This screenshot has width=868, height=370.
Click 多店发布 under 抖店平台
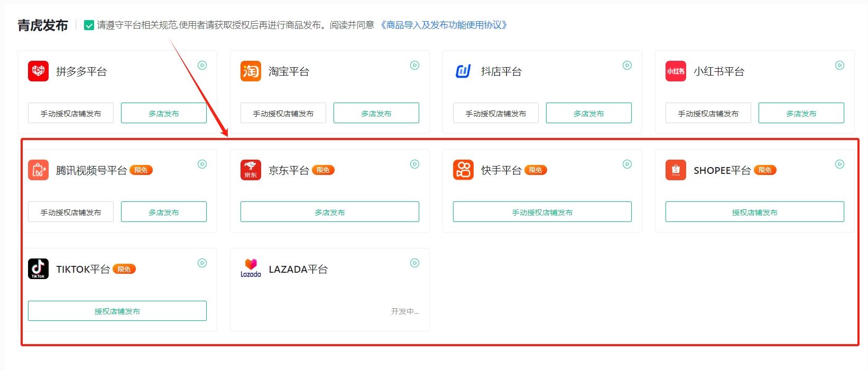(589, 113)
